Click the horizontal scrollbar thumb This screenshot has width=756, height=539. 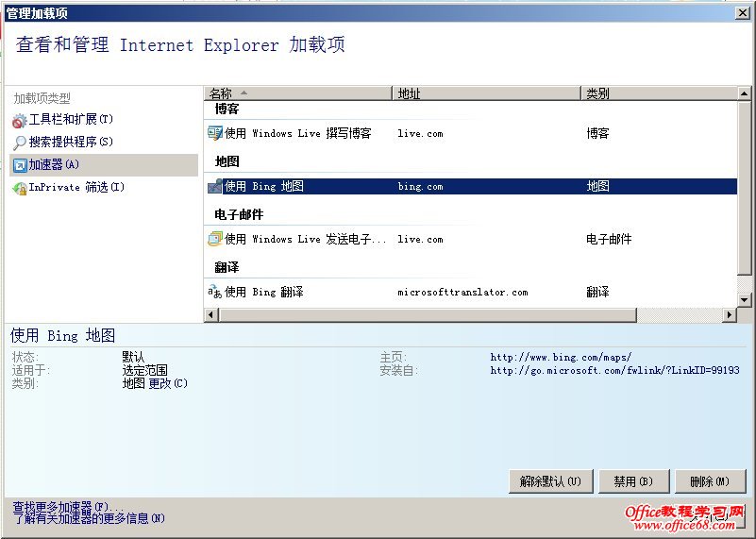coord(428,315)
